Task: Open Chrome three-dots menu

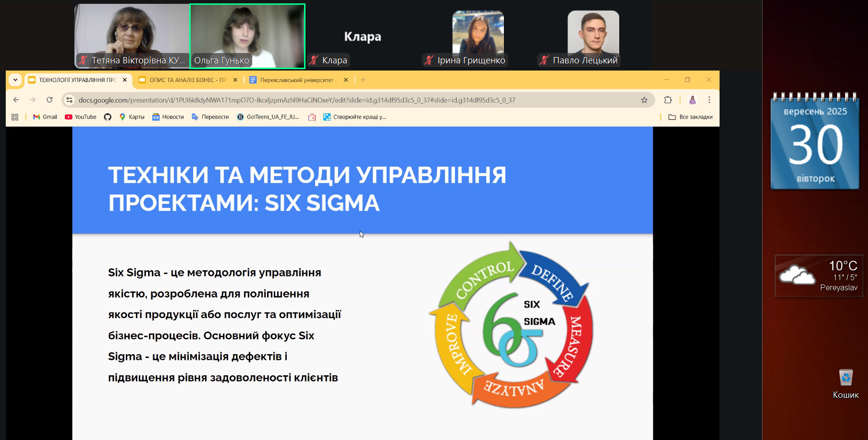Action: tap(709, 100)
